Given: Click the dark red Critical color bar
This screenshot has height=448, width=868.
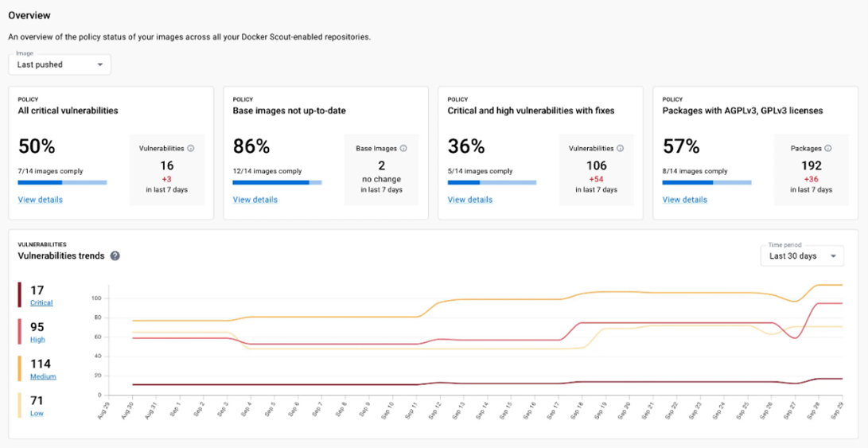Looking at the screenshot, I should 20,294.
